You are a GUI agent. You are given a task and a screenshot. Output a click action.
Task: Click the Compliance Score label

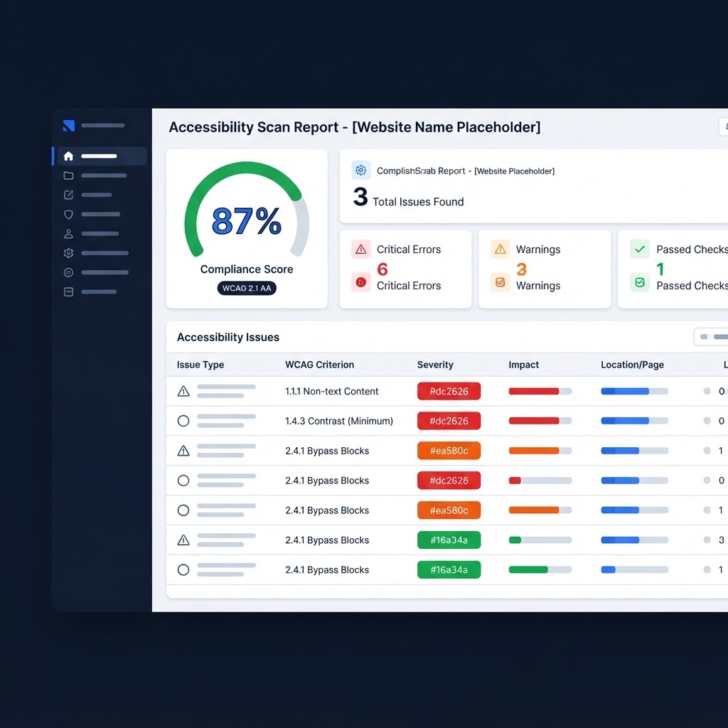pyautogui.click(x=247, y=269)
